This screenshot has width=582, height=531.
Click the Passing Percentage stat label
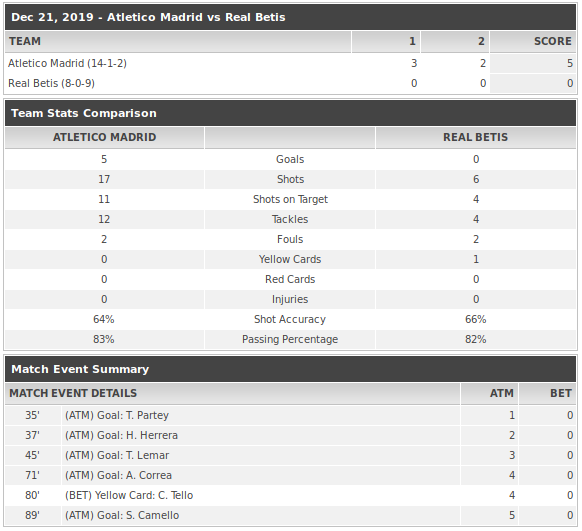290,340
